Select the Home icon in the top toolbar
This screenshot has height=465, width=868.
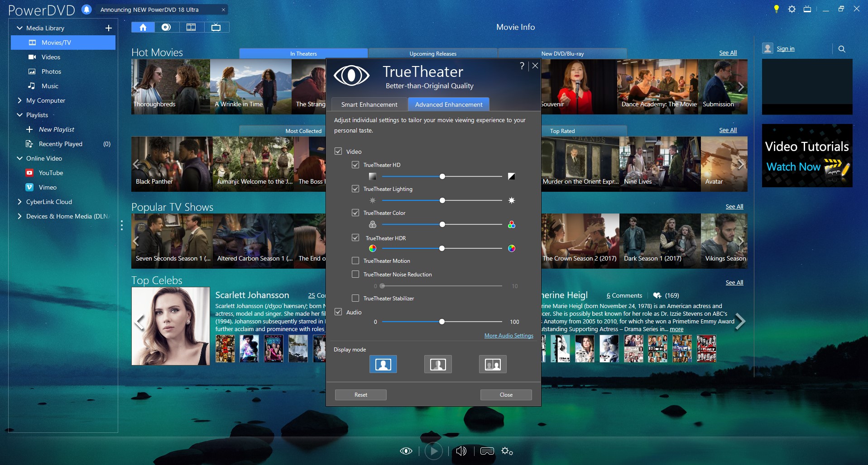[x=143, y=27]
